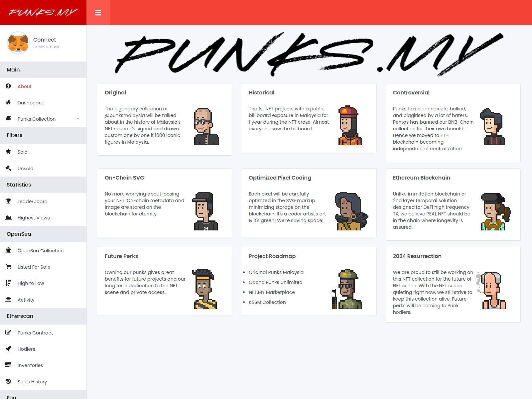This screenshot has width=532, height=399.
Task: Click the soldier punk in Project Roadmap card
Action: click(347, 289)
